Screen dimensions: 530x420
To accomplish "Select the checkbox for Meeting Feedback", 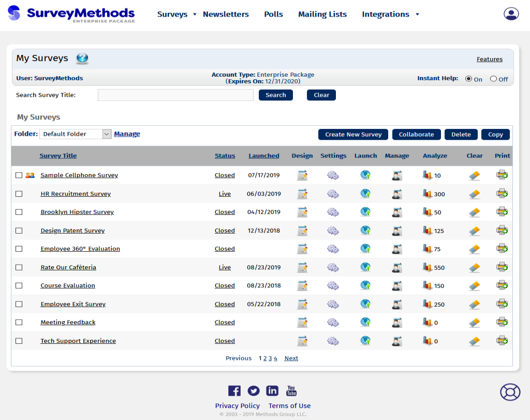I will pyautogui.click(x=19, y=322).
